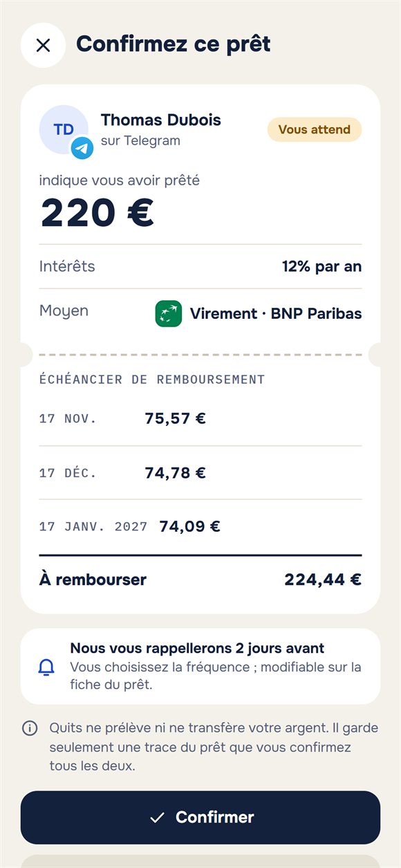The height and width of the screenshot is (868, 401).
Task: Open the Moyen Virement BNP Paribas row
Action: [200, 313]
